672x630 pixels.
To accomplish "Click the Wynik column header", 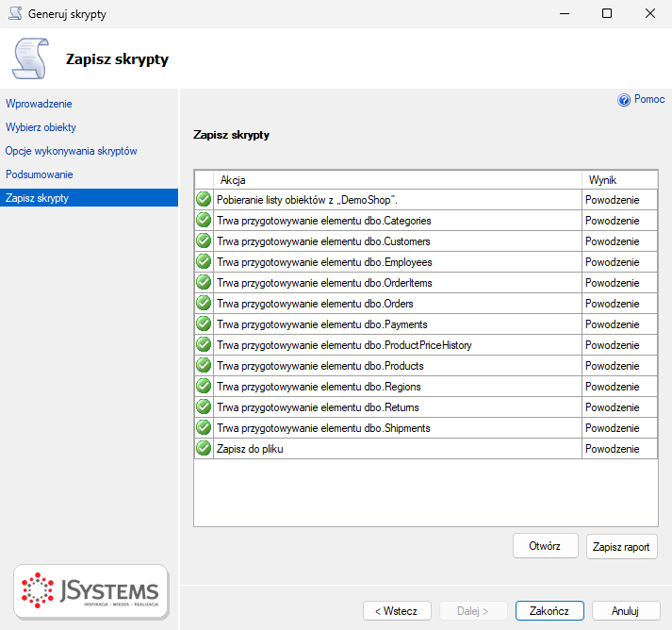I will click(x=619, y=180).
